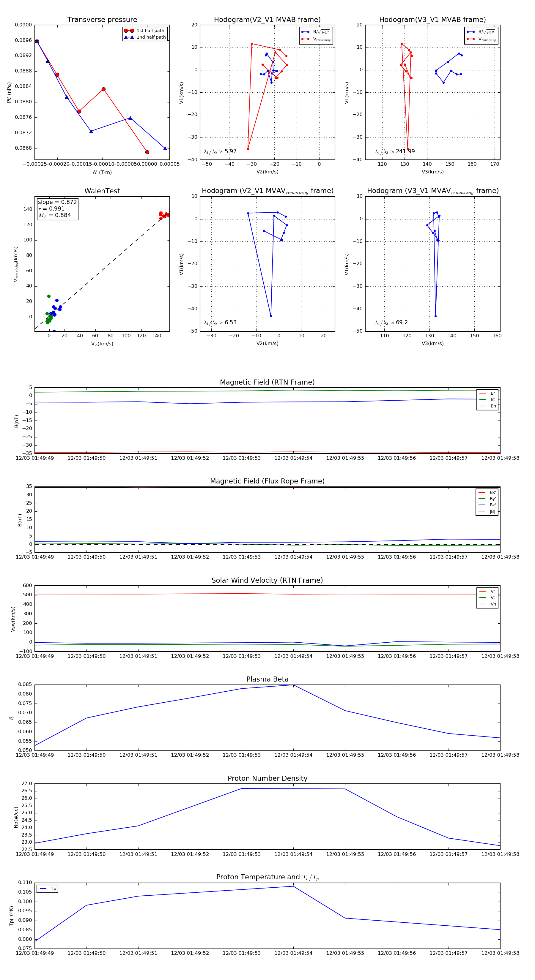The image size is (535, 980).
Task: Click the 'Vsw(km/s)' y-axis label
Action: (13, 619)
